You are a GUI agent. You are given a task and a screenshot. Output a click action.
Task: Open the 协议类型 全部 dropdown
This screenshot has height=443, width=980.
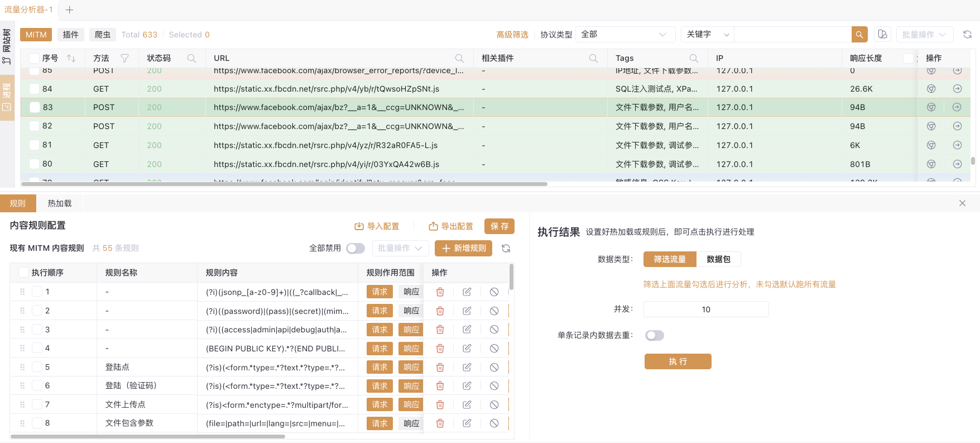click(x=625, y=35)
